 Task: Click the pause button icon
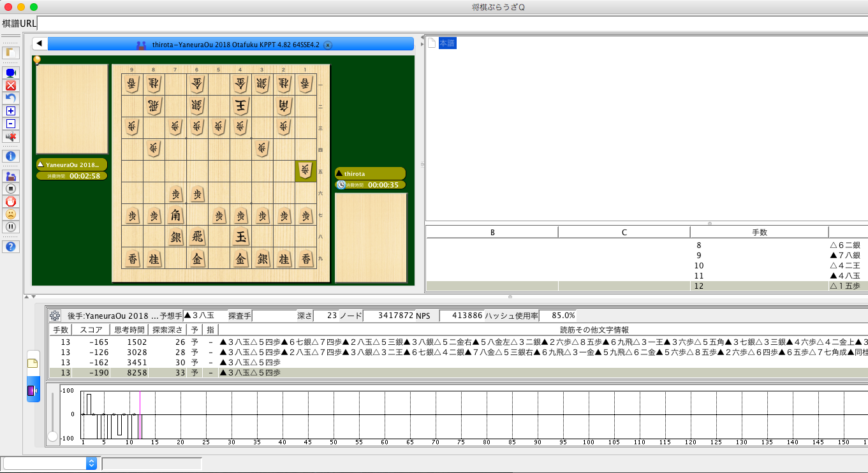[x=11, y=227]
